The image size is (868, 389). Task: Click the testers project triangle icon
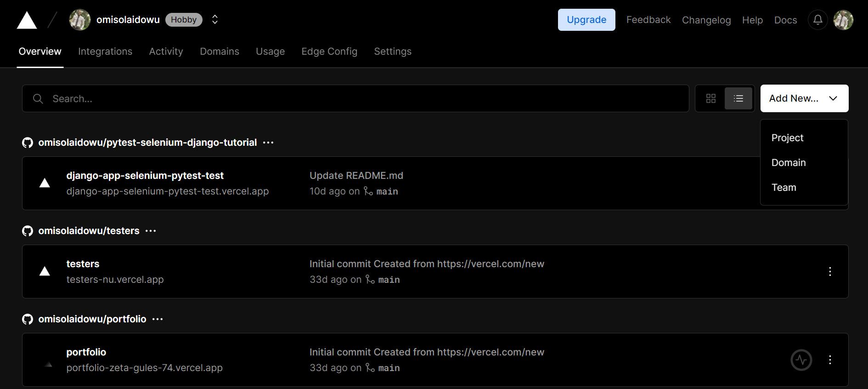point(45,271)
